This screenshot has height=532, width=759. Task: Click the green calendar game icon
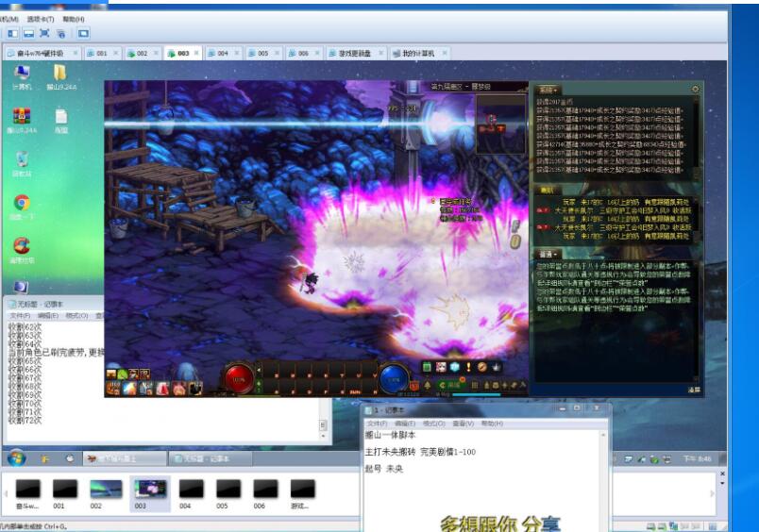(427, 367)
